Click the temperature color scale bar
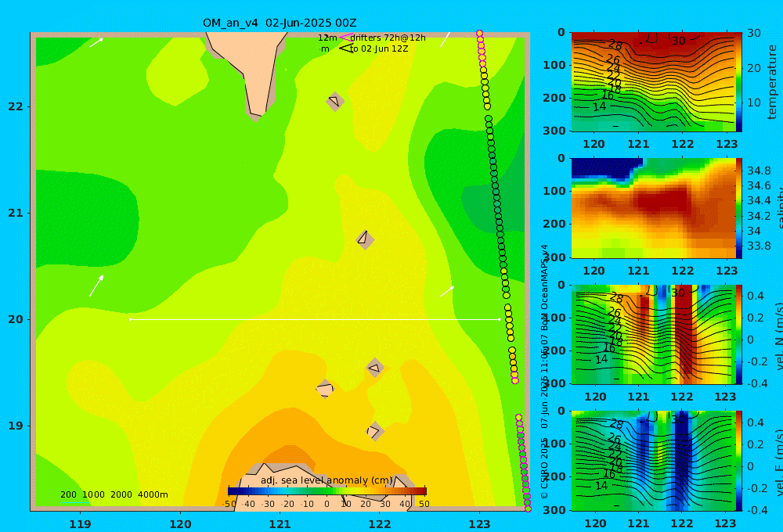This screenshot has width=783, height=532. (739, 82)
